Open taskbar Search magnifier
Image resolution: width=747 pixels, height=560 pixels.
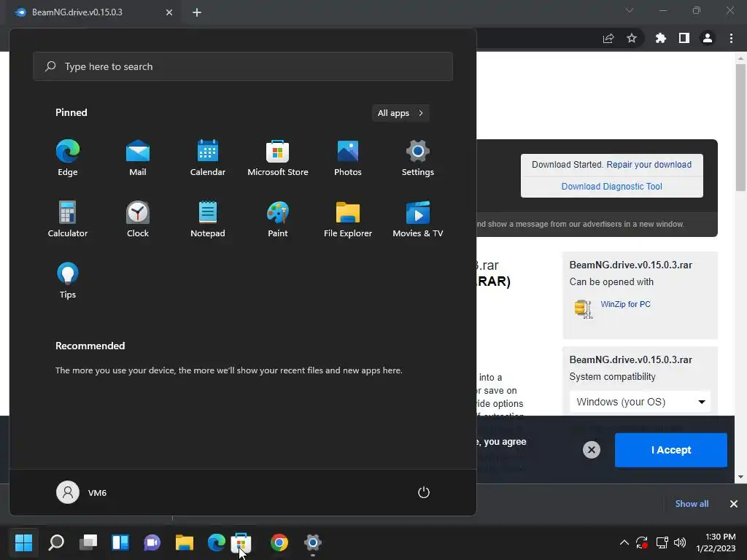point(56,542)
